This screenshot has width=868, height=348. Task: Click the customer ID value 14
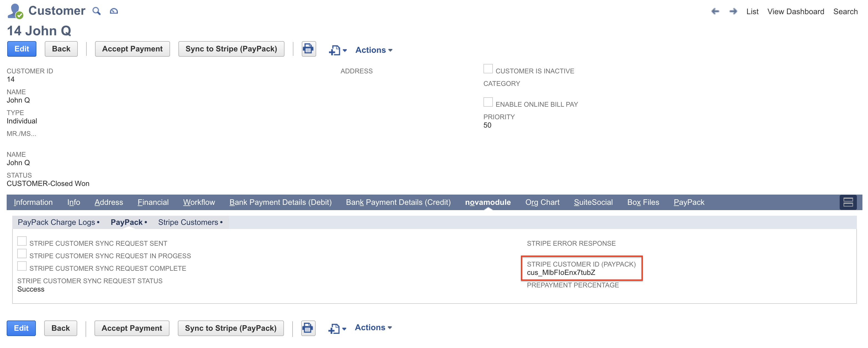[x=11, y=79]
